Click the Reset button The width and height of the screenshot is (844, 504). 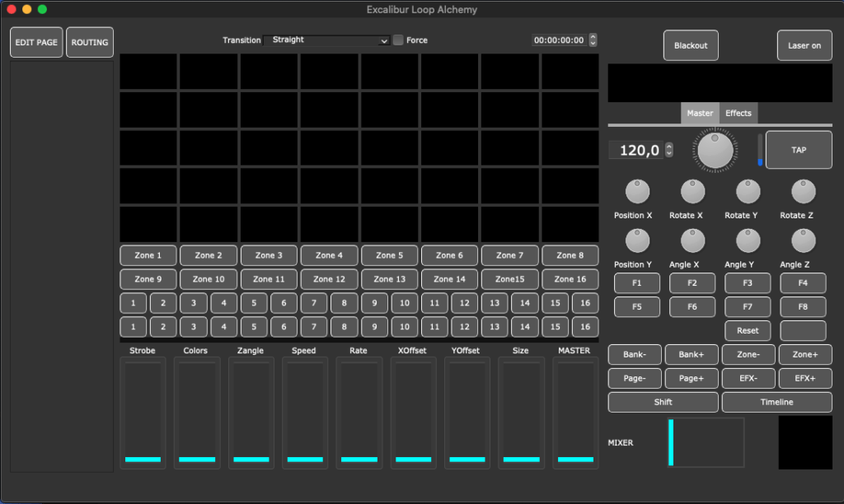click(748, 331)
